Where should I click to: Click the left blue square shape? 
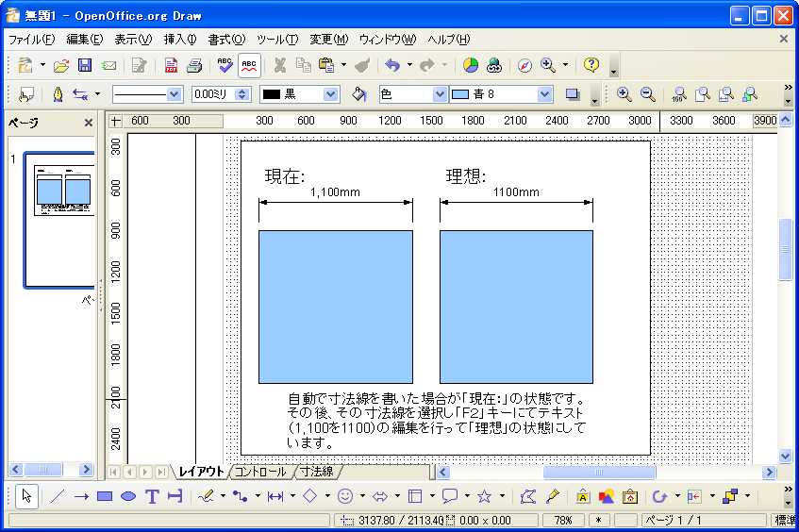pyautogui.click(x=335, y=307)
